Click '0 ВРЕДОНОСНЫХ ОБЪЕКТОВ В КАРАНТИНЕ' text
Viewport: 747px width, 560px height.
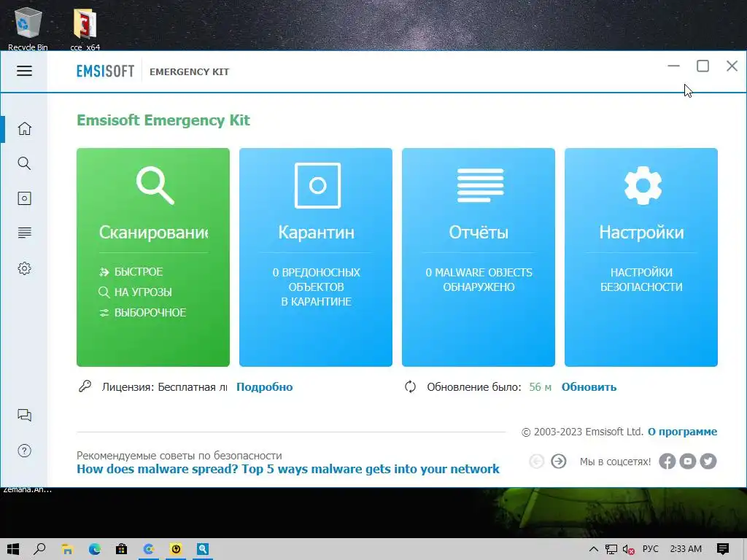point(317,287)
